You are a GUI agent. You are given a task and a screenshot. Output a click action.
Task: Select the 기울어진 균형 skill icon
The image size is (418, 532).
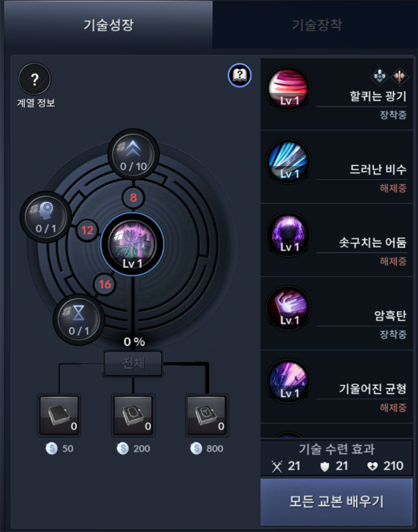(x=288, y=381)
